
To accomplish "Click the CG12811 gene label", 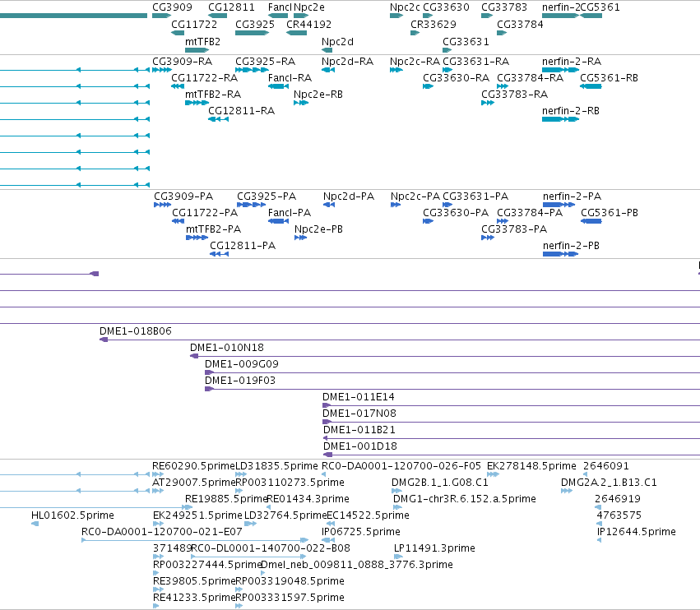I will [231, 7].
